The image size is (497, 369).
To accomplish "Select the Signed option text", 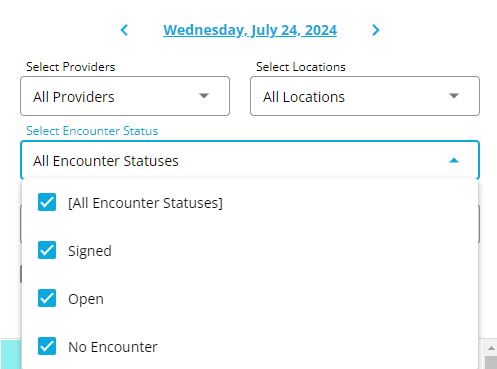I will (90, 251).
